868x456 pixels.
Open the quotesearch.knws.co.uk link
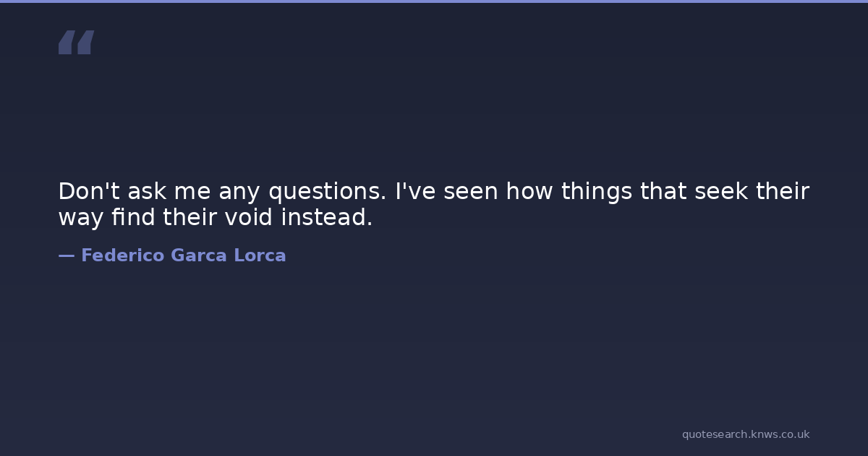(745, 434)
